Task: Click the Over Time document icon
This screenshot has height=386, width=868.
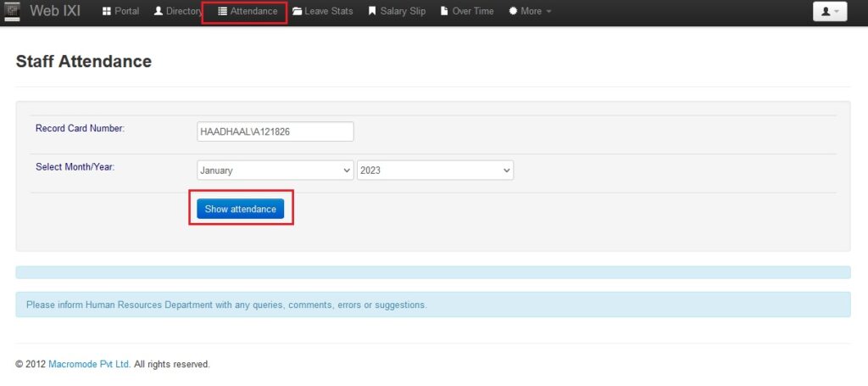Action: [444, 12]
